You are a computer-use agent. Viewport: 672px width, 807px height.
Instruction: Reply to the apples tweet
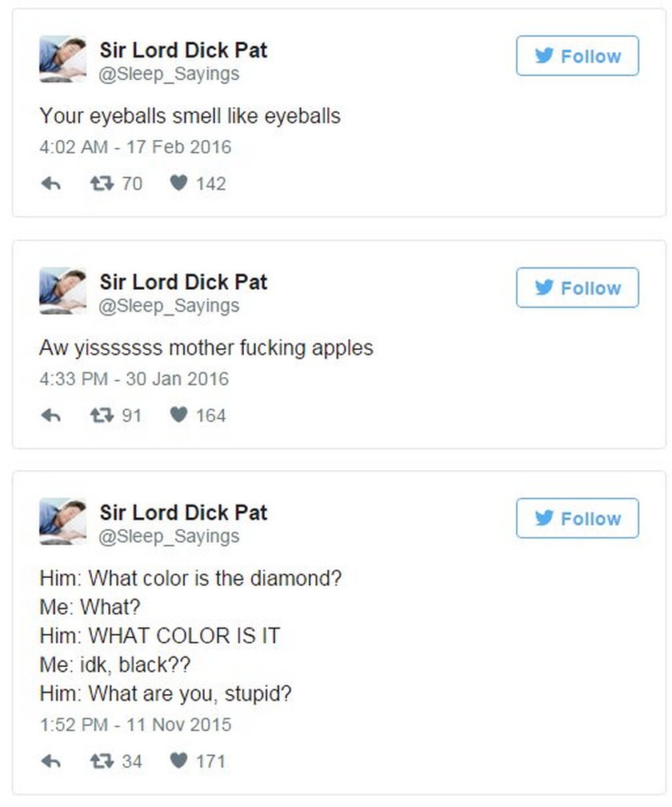[x=51, y=416]
